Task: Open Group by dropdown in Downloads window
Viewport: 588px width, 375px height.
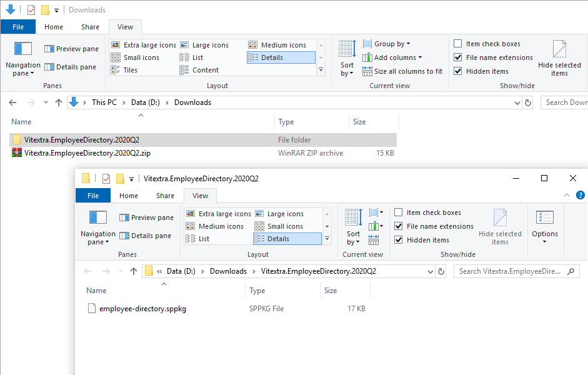Action: pyautogui.click(x=387, y=44)
